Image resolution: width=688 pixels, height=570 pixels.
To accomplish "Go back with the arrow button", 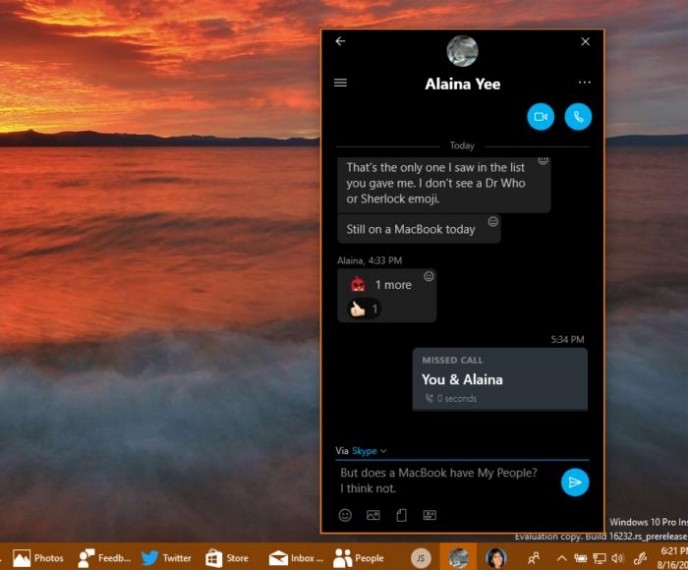I will tap(340, 42).
